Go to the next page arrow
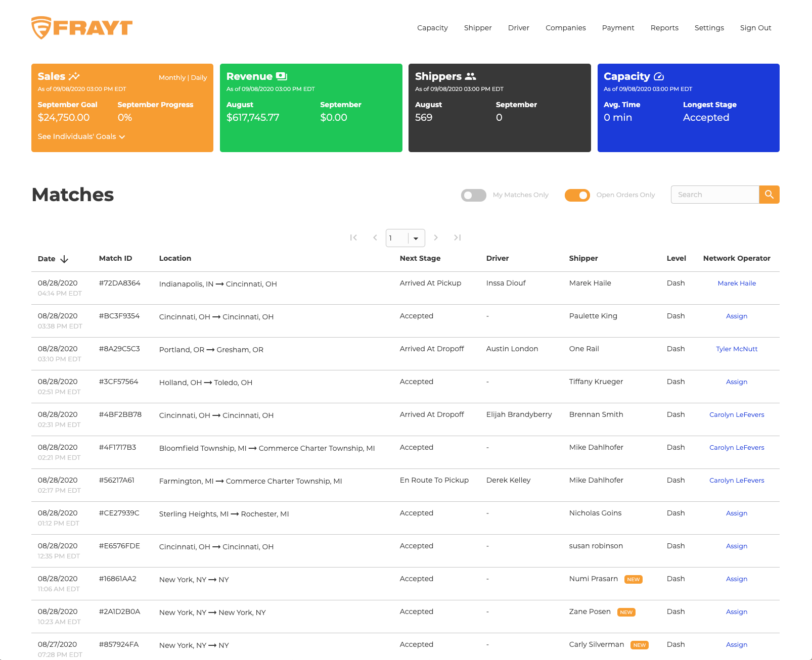Screen dimensions: 812x660 coord(436,238)
